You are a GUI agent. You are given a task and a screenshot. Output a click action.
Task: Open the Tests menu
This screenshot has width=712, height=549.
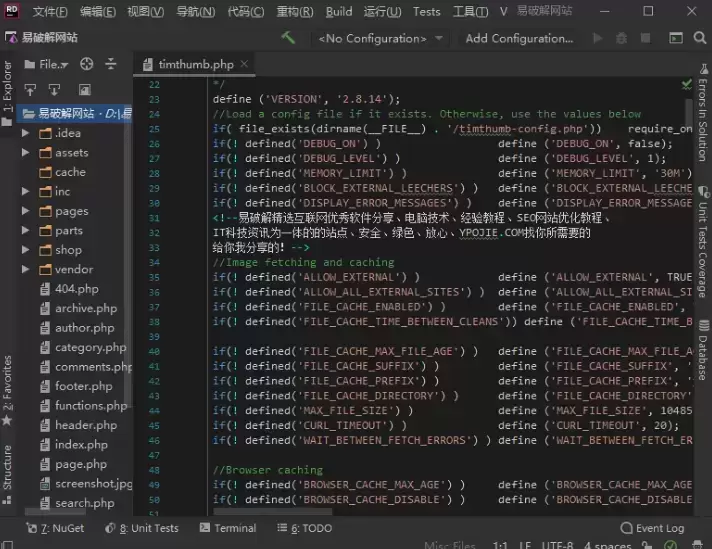tap(426, 11)
